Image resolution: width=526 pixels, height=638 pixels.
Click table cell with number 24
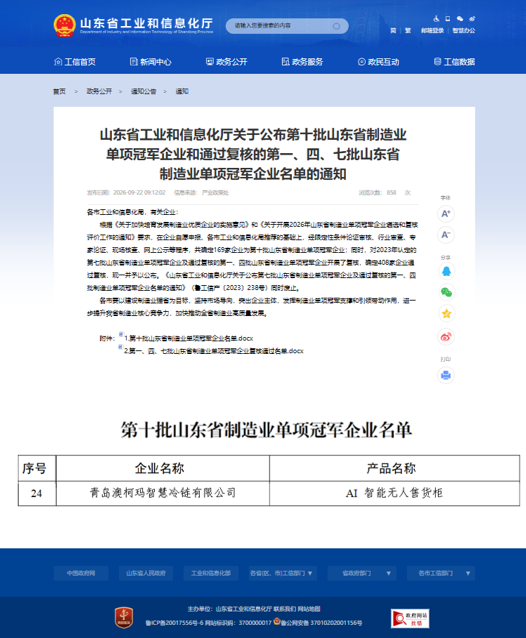click(37, 493)
